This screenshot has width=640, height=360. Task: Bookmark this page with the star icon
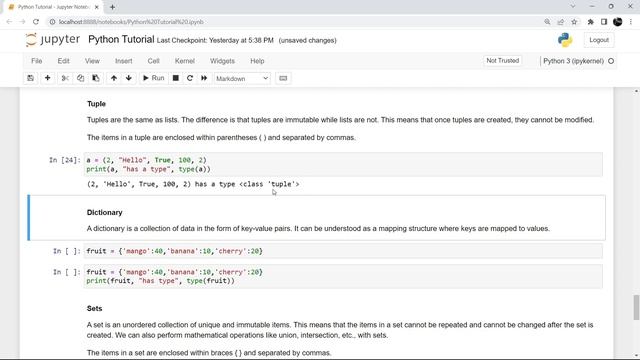click(x=574, y=22)
